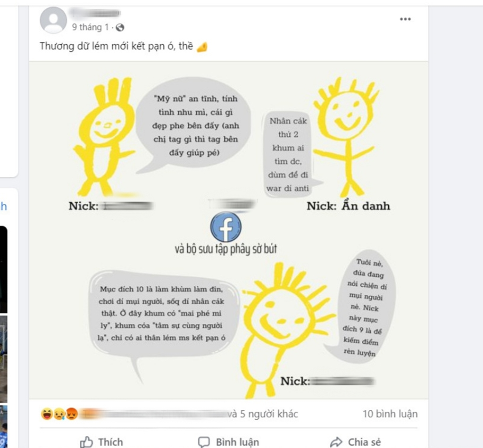Open the post image with yellow stick figures
Screen dimensions: 483x448
tap(228, 230)
